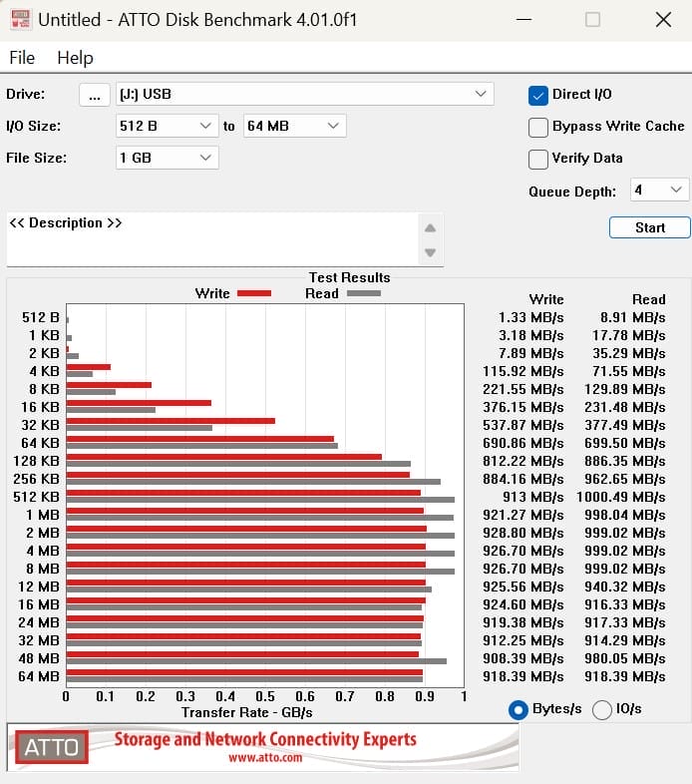Click the drive browse (...) button
The image size is (692, 784).
[x=95, y=95]
